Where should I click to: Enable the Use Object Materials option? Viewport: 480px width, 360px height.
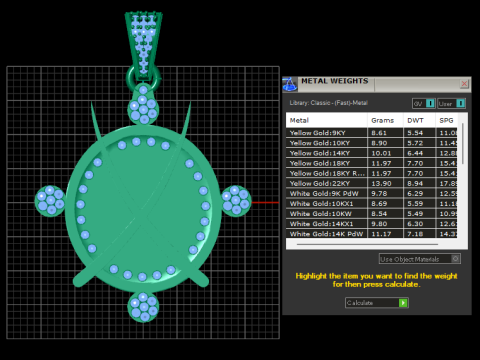tap(420, 259)
